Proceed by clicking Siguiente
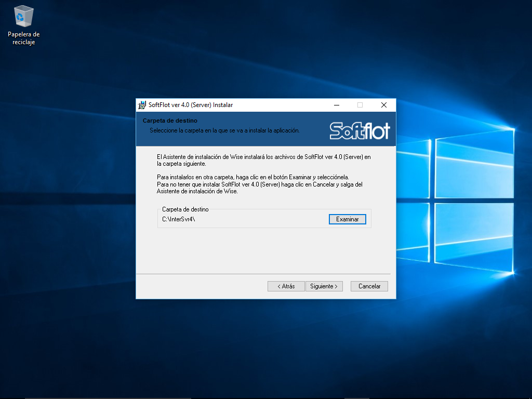The width and height of the screenshot is (532, 399). 324,286
